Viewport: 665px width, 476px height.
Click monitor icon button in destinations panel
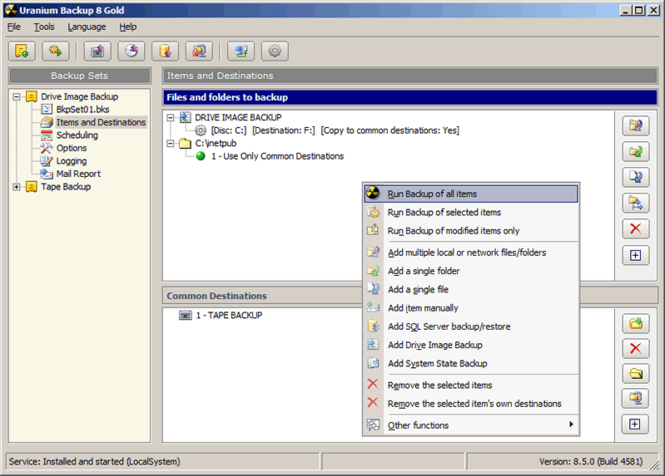pyautogui.click(x=635, y=399)
